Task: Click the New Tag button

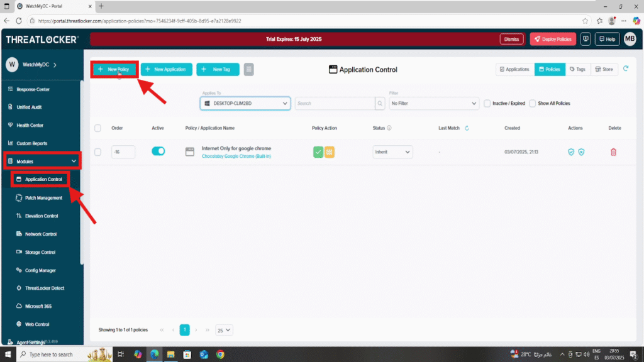Action: [218, 69]
